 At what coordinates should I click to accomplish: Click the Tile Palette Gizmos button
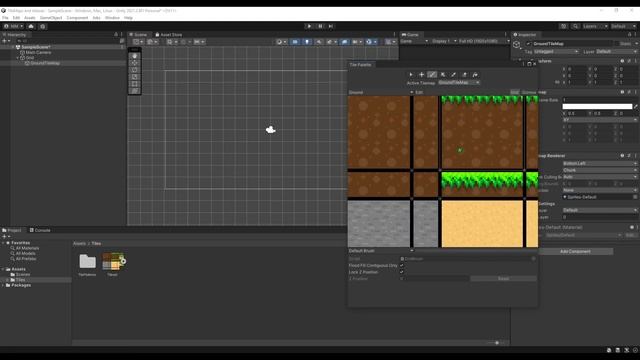pos(529,92)
